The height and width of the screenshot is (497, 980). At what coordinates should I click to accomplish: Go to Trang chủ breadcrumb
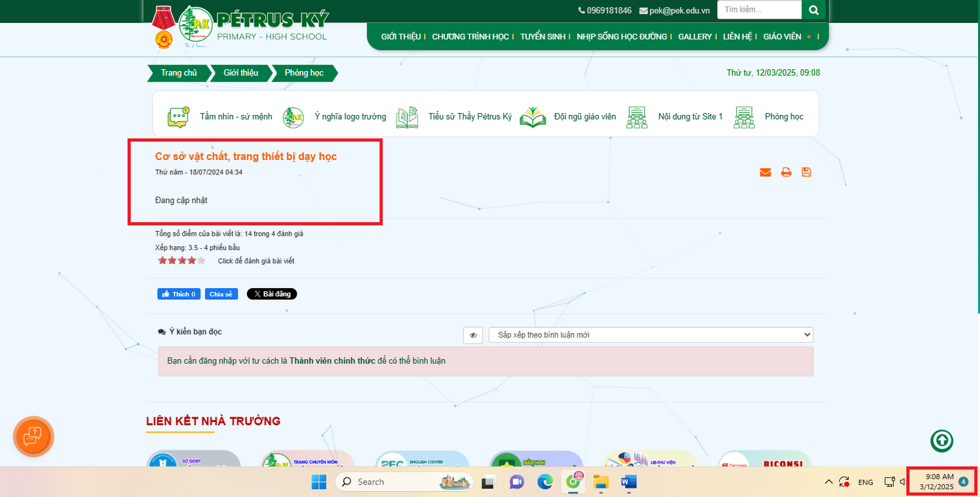point(179,73)
